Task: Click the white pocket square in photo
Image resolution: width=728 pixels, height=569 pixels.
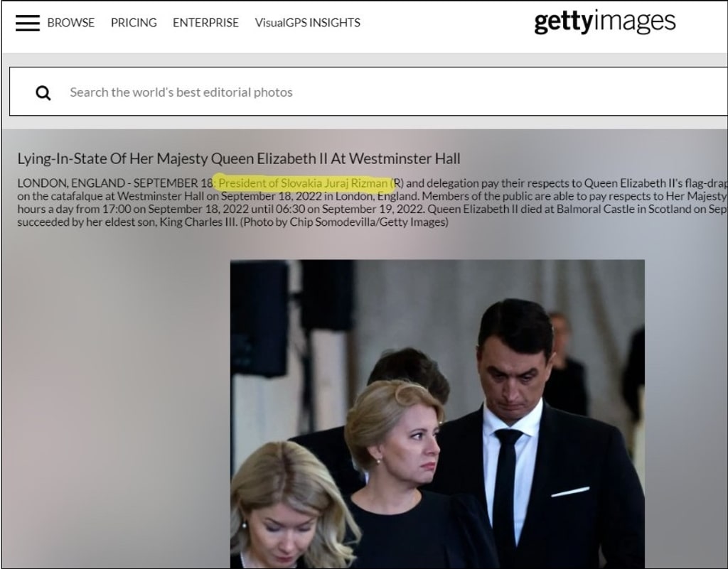Action: tap(569, 492)
